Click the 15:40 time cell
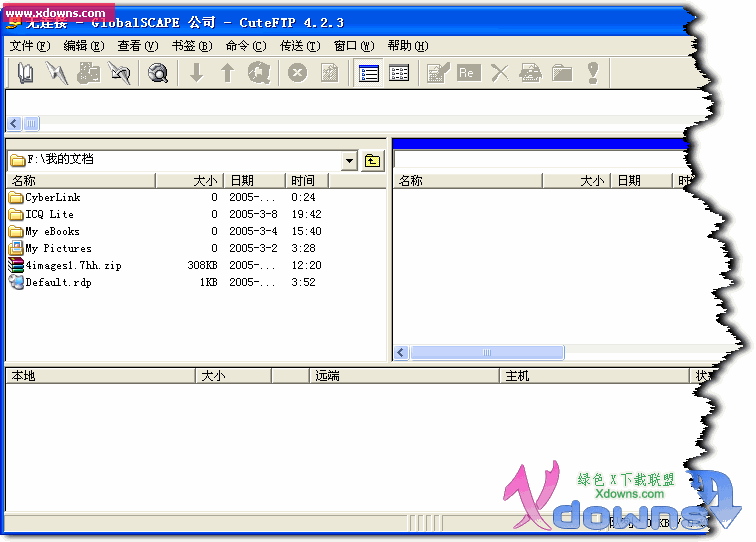 tap(307, 231)
